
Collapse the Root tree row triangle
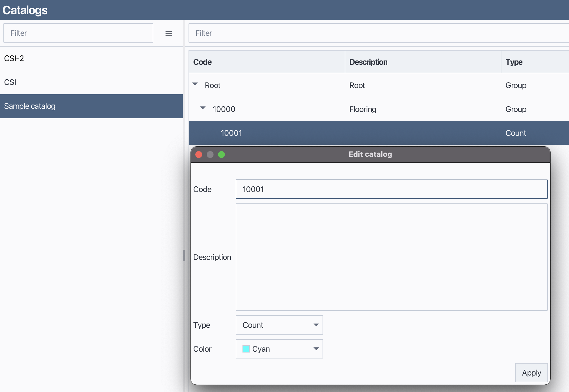point(195,84)
